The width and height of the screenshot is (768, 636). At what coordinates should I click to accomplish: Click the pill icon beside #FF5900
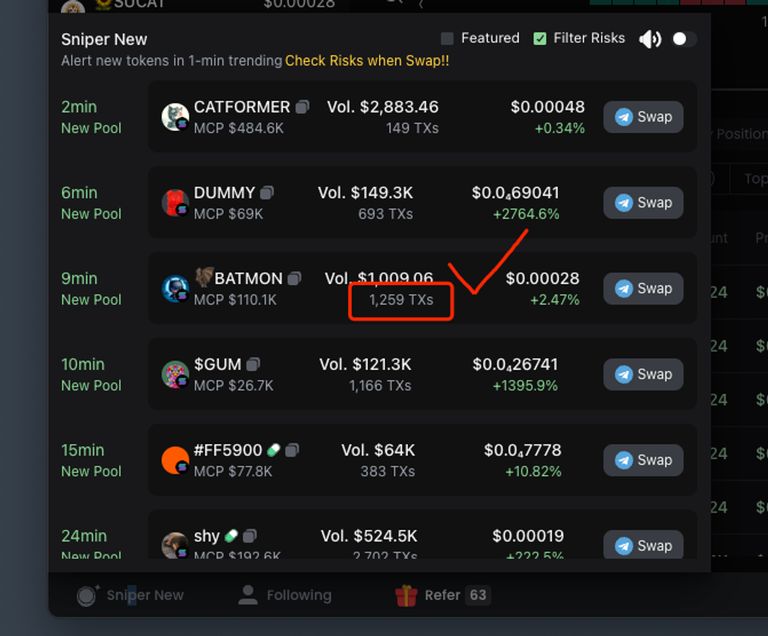pyautogui.click(x=273, y=451)
